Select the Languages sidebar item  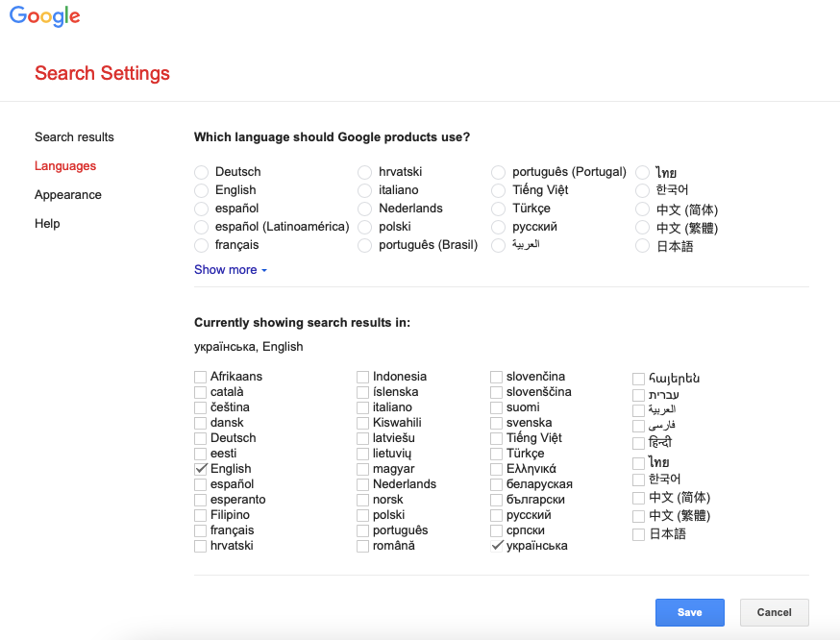click(x=65, y=166)
